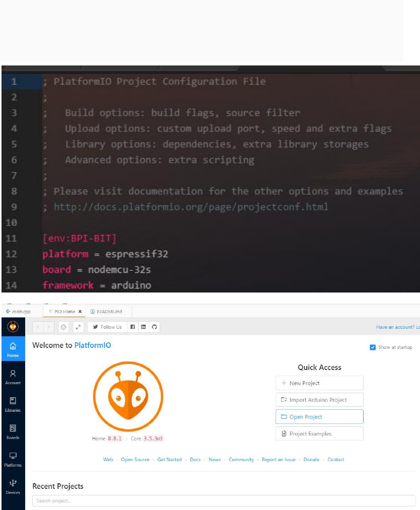The image size is (420, 510).
Task: Click the large PlatformIO logo image
Action: [x=128, y=397]
